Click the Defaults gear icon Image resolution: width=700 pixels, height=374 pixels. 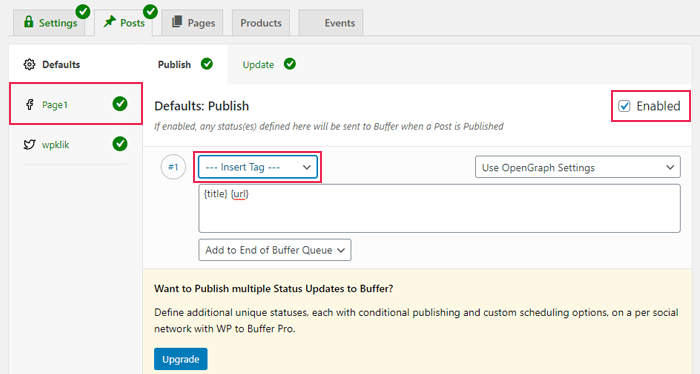29,64
